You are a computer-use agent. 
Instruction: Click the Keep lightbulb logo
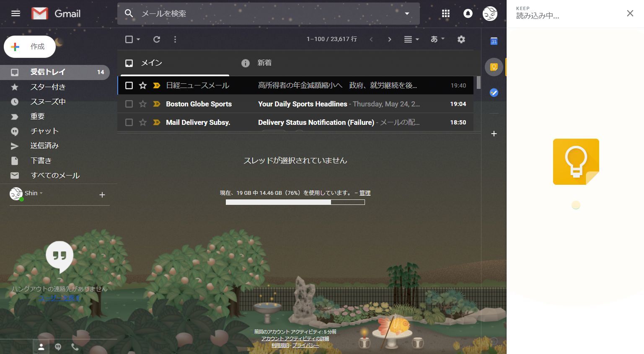click(x=576, y=162)
